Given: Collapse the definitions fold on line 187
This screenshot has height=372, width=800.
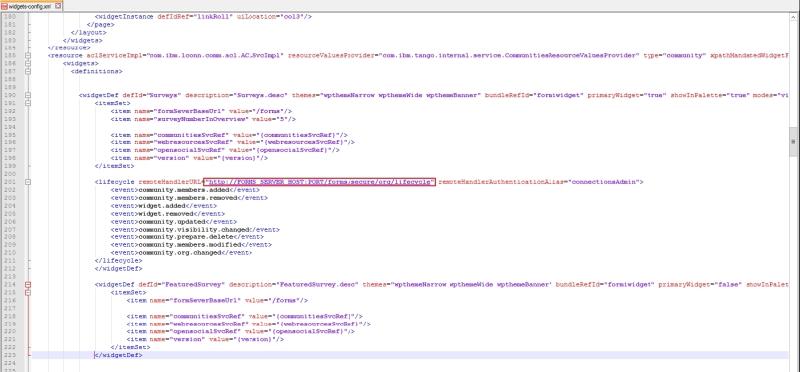Looking at the screenshot, I should pos(29,71).
